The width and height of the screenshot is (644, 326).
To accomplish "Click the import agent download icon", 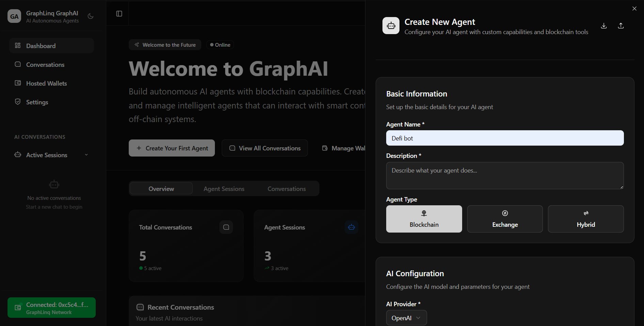I will click(x=603, y=26).
